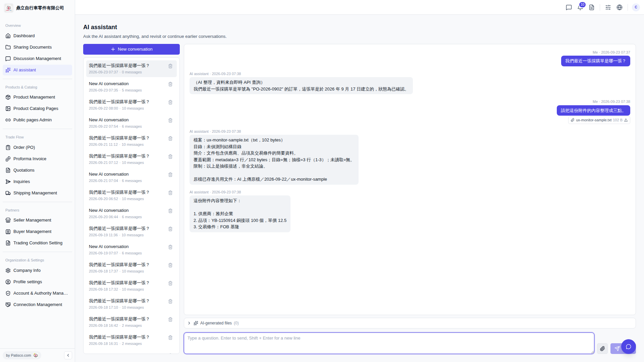
Task: Download the ux-monitor-sample.txt attachment
Action: point(626,120)
